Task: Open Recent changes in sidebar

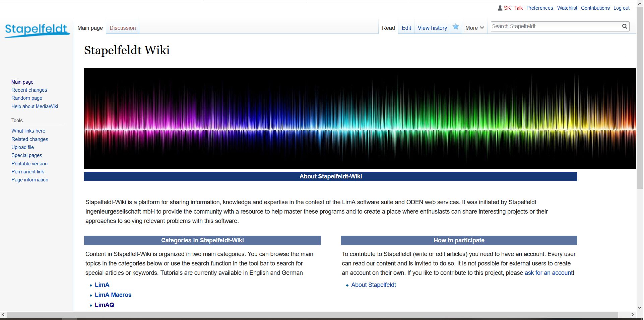Action: [x=29, y=90]
